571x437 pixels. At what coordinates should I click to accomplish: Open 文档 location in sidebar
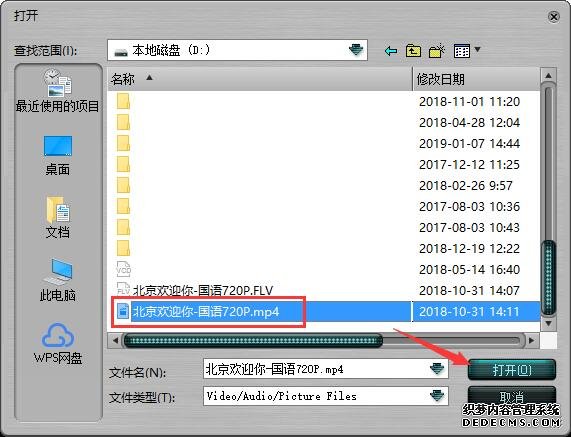click(x=58, y=217)
